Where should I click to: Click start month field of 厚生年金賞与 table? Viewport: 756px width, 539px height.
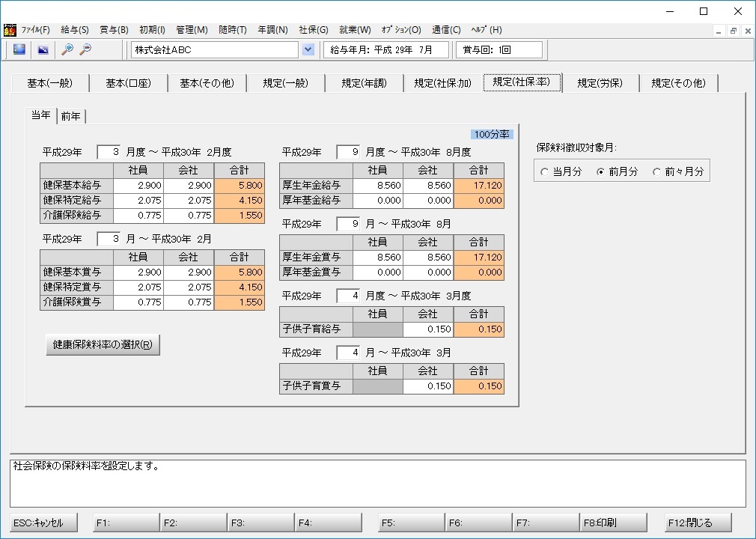pyautogui.click(x=348, y=224)
